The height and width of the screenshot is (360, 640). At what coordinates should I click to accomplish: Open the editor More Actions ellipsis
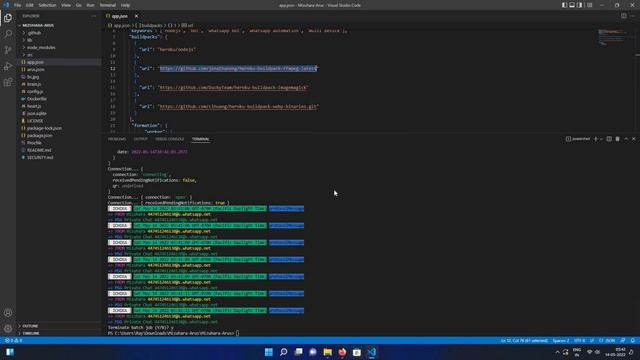tap(632, 16)
